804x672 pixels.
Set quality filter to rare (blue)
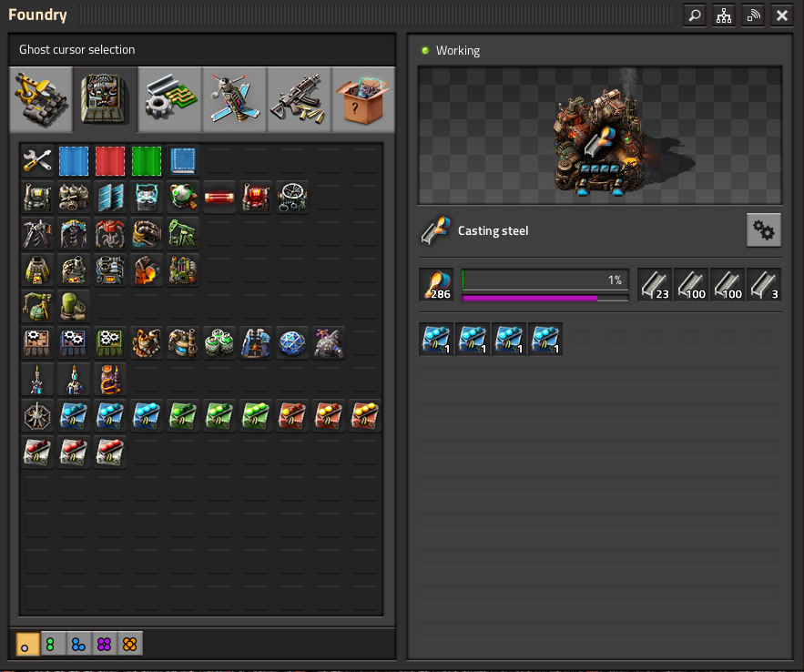[79, 644]
